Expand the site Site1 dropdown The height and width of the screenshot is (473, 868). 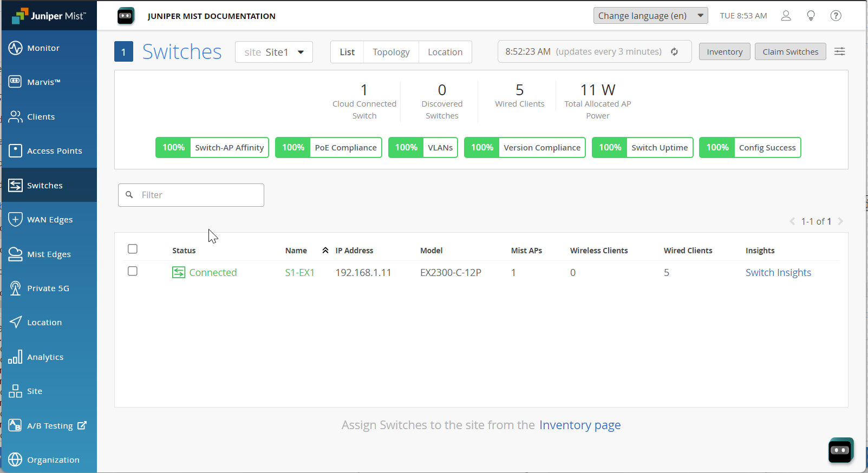point(274,52)
